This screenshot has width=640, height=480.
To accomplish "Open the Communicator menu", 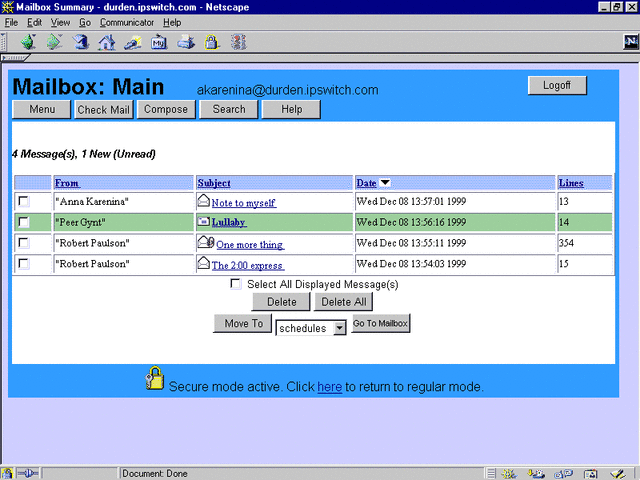I will coord(127,22).
